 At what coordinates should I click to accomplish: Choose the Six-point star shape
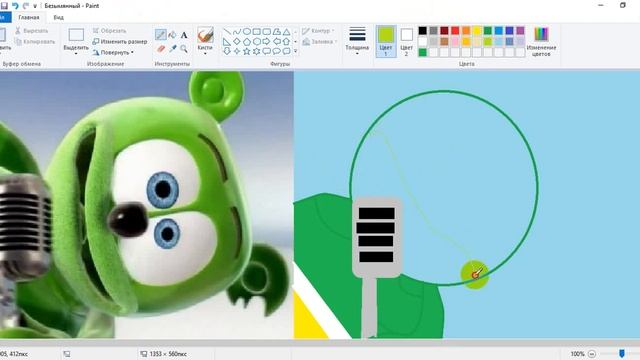(257, 51)
